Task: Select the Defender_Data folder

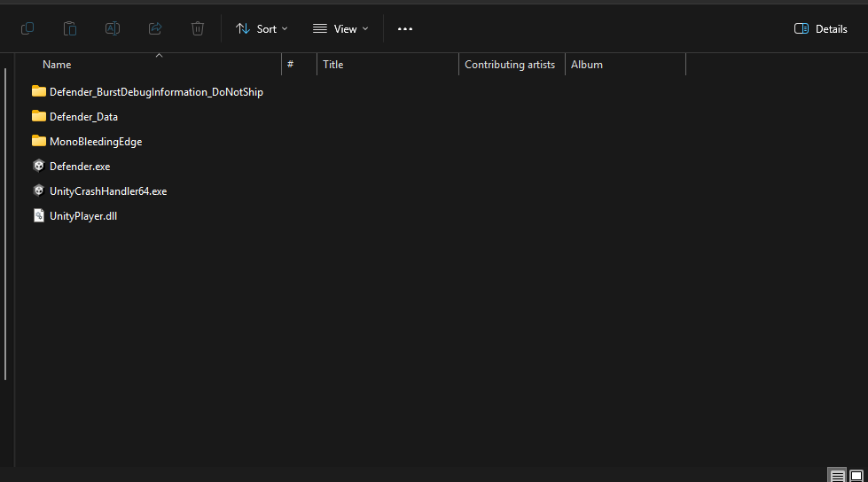Action: point(83,116)
